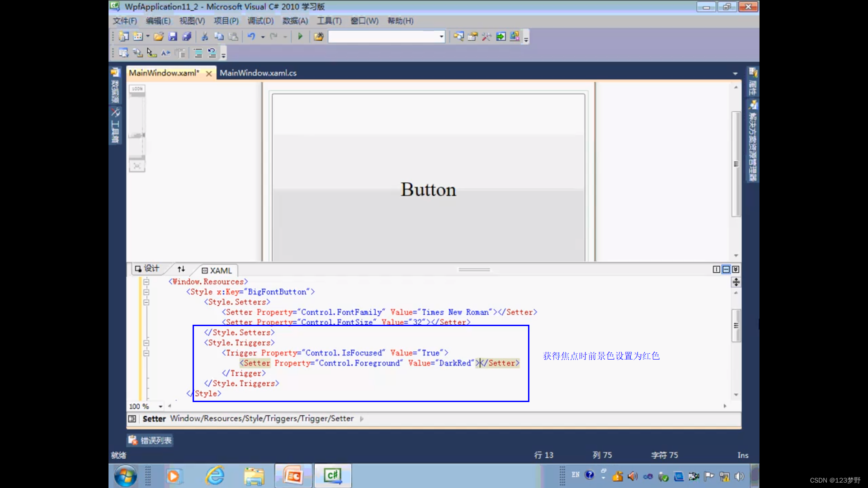This screenshot has width=868, height=488.
Task: Click the Find in Files icon
Action: (x=319, y=37)
